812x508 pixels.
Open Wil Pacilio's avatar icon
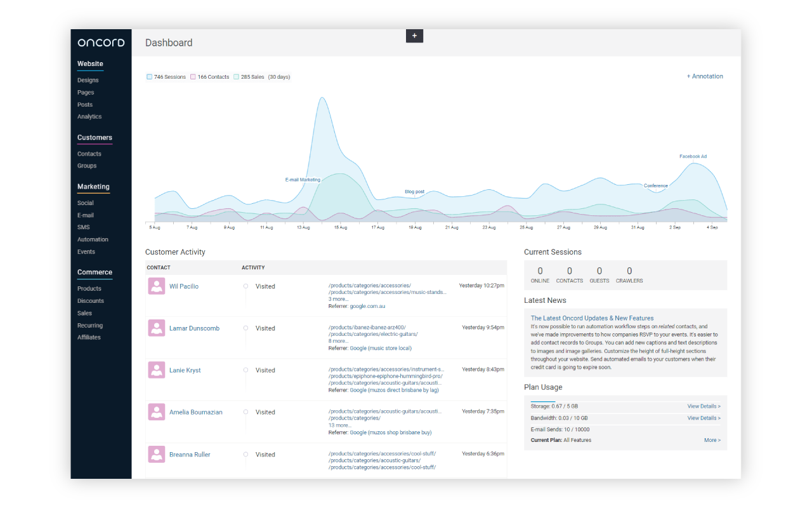[157, 286]
